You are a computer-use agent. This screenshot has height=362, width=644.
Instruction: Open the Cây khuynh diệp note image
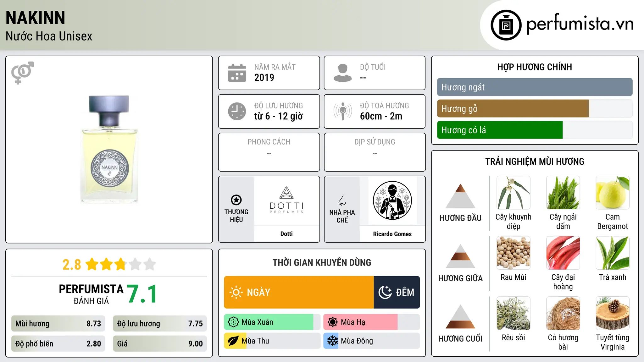pos(514,193)
